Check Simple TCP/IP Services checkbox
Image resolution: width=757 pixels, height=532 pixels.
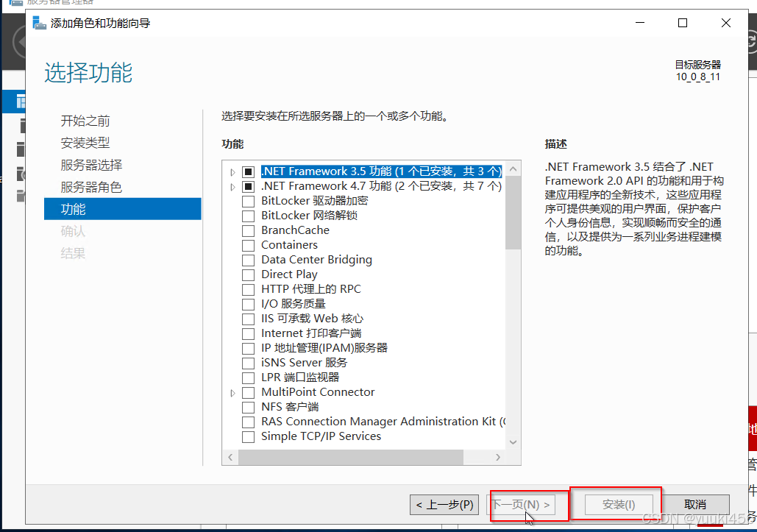click(x=248, y=437)
